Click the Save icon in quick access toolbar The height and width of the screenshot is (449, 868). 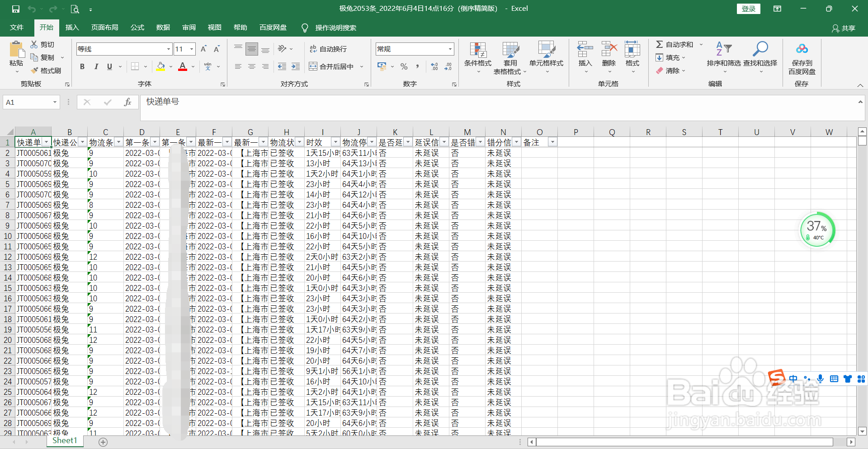[x=15, y=9]
